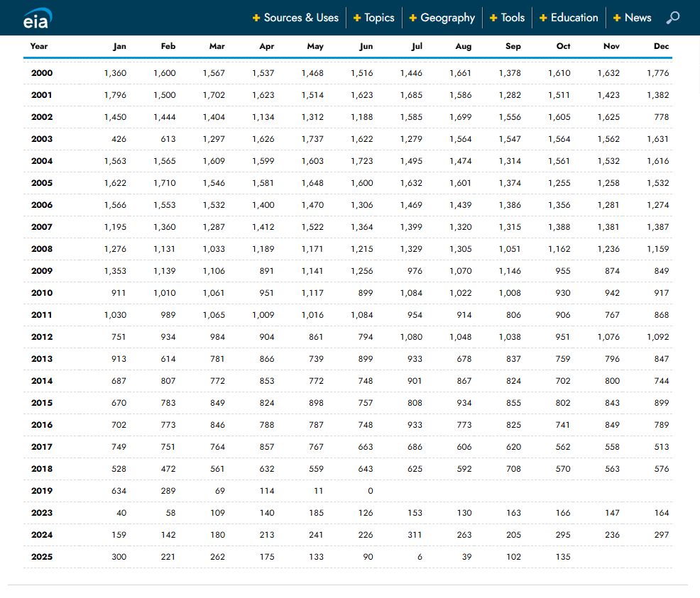
Task: Click the Education navigation link
Action: point(574,18)
